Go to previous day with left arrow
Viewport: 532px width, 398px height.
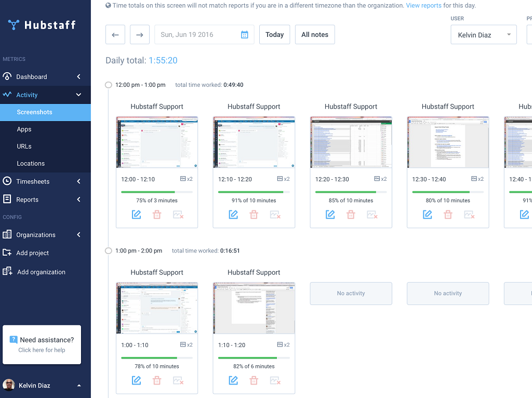point(115,35)
